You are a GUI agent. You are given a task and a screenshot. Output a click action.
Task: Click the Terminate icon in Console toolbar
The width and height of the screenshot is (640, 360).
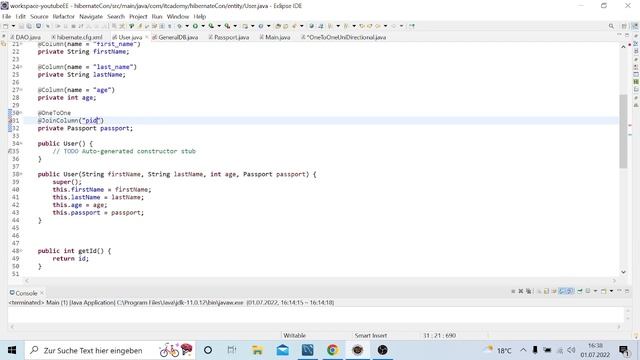pyautogui.click(x=513, y=291)
